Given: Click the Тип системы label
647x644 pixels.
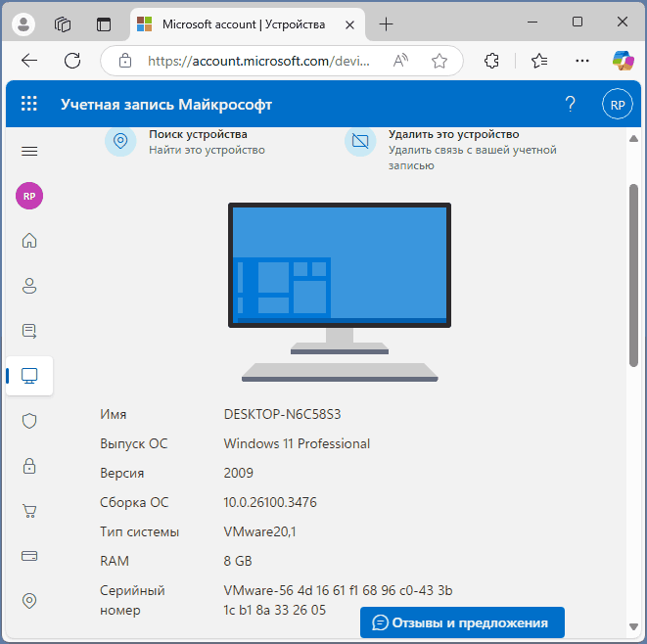Looking at the screenshot, I should point(139,531).
